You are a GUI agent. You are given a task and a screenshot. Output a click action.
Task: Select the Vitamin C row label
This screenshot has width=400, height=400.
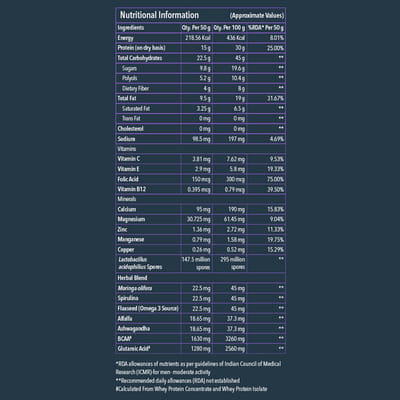[129, 159]
